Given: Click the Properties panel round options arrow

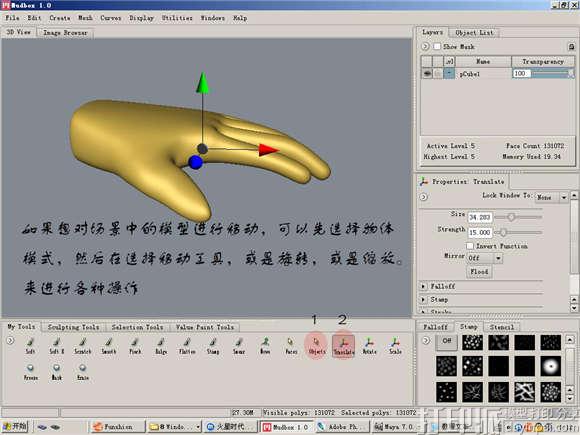Looking at the screenshot, I should [x=424, y=197].
